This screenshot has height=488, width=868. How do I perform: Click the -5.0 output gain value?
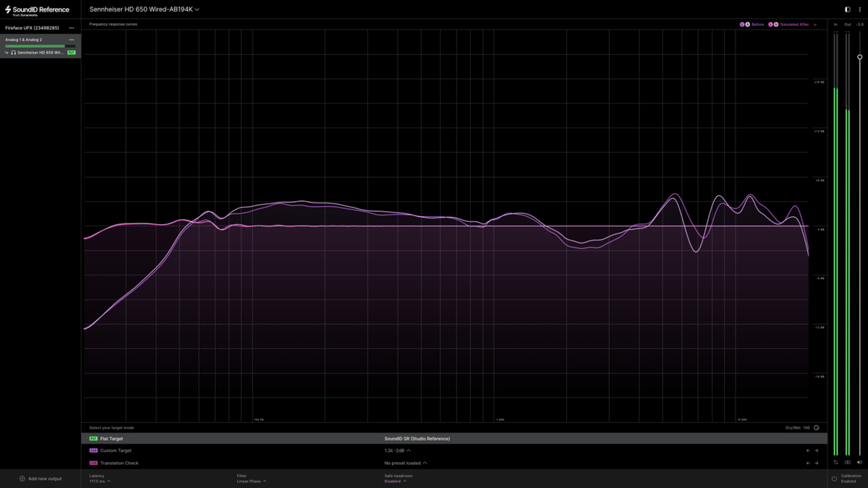[860, 25]
